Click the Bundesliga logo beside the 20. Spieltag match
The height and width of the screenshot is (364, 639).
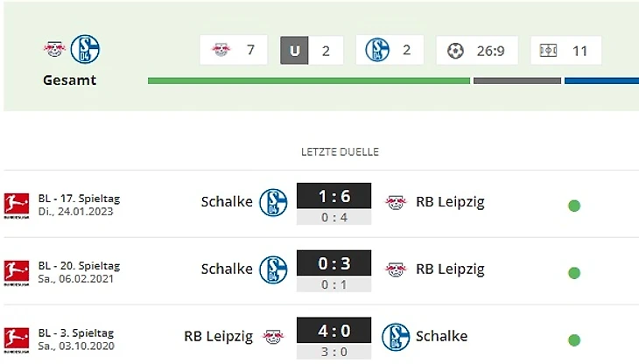pyautogui.click(x=17, y=270)
